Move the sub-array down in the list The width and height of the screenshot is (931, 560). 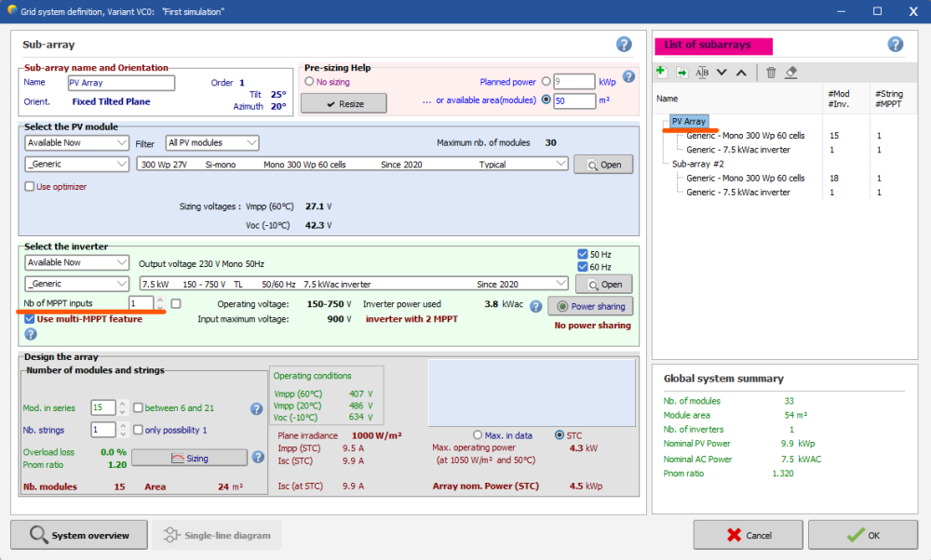(722, 73)
